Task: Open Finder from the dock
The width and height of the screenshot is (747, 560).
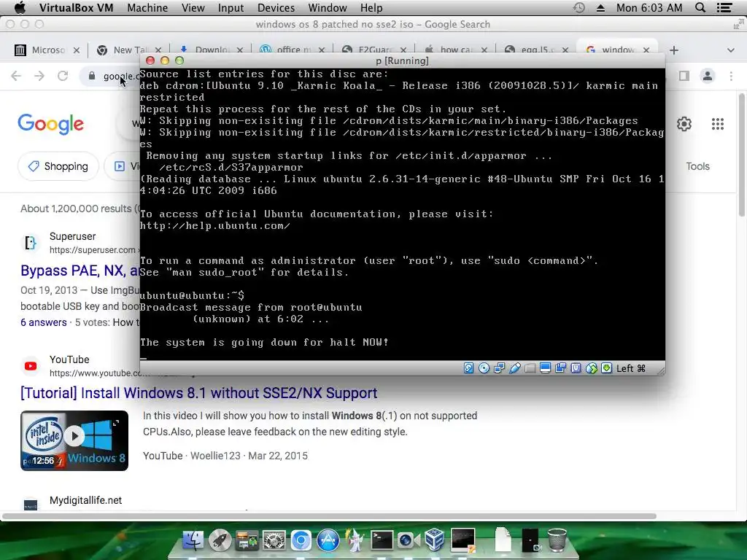Action: 193,540
